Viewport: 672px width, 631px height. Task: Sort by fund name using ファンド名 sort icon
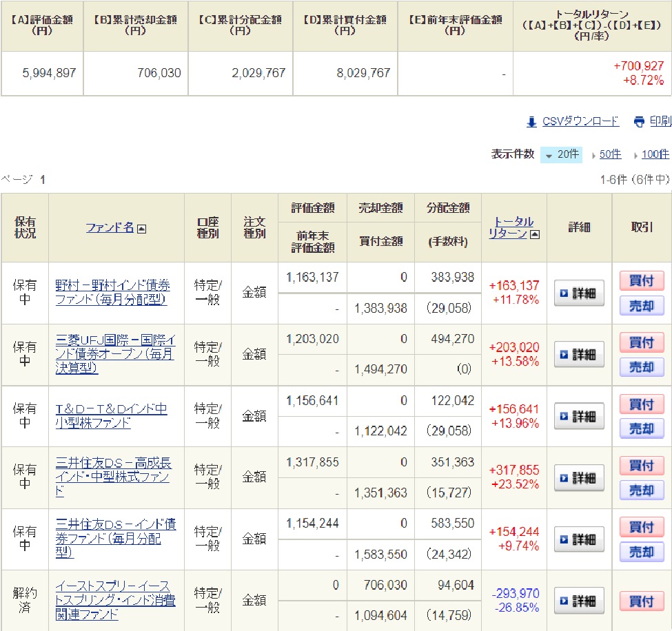[x=141, y=228]
